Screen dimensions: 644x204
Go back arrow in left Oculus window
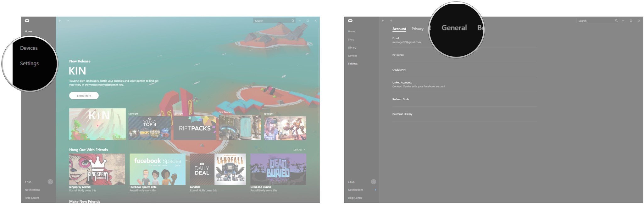pos(60,21)
